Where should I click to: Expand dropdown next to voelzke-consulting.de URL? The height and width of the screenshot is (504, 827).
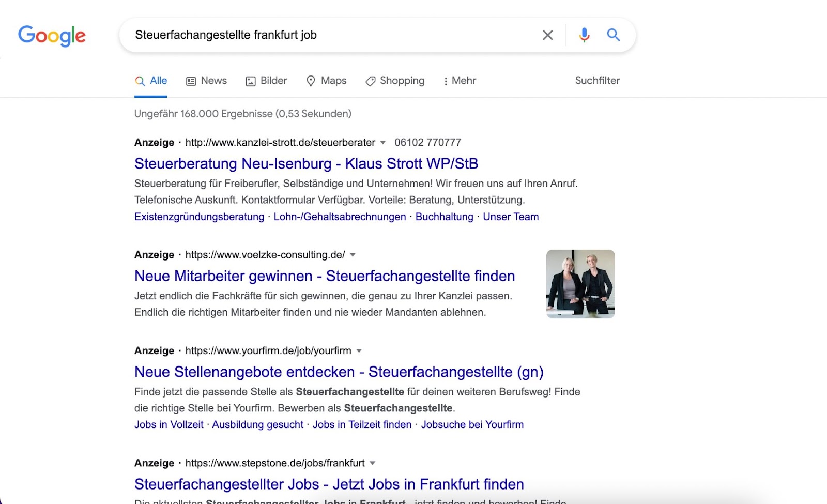(353, 255)
